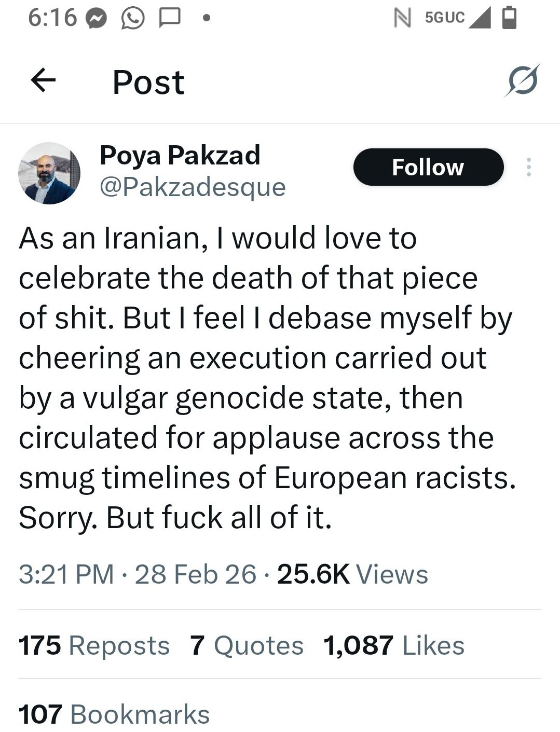Open Poya Pakzad's profile picture
Viewport: 560px width, 732px height.
pos(49,173)
